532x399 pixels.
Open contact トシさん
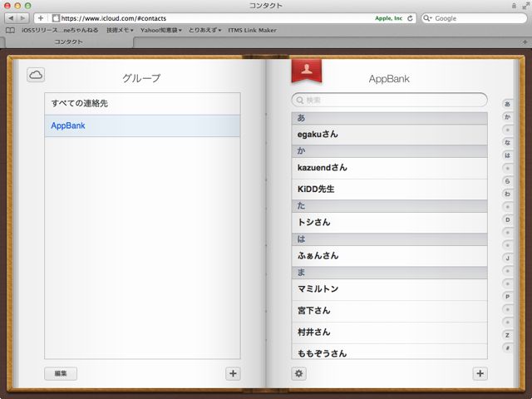(390, 223)
